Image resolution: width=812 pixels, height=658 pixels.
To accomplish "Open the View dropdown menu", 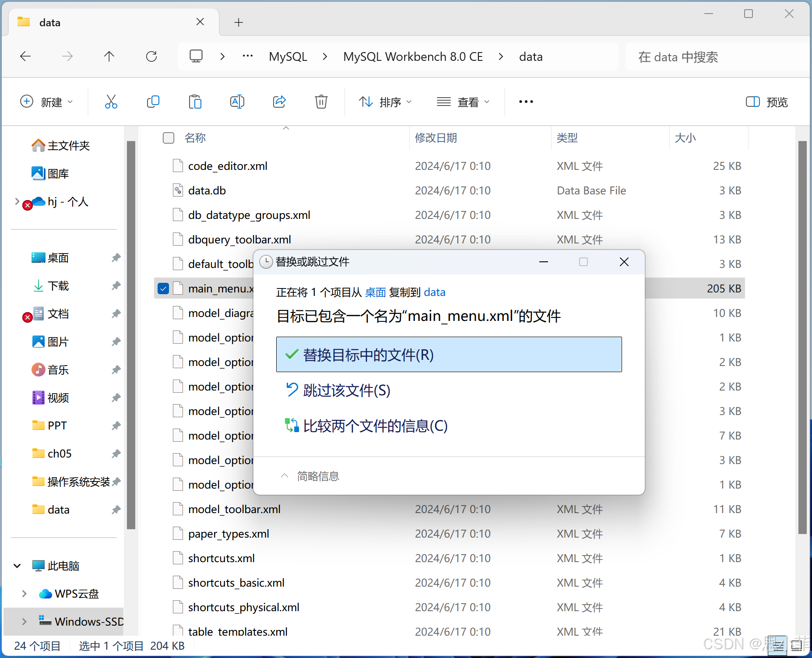I will pos(463,102).
